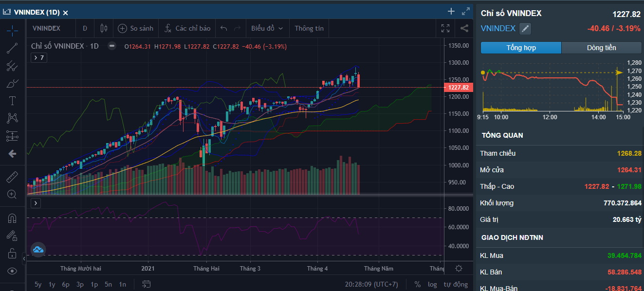Select the Tổng hợp tab
The width and height of the screenshot is (644, 291).
pos(521,48)
